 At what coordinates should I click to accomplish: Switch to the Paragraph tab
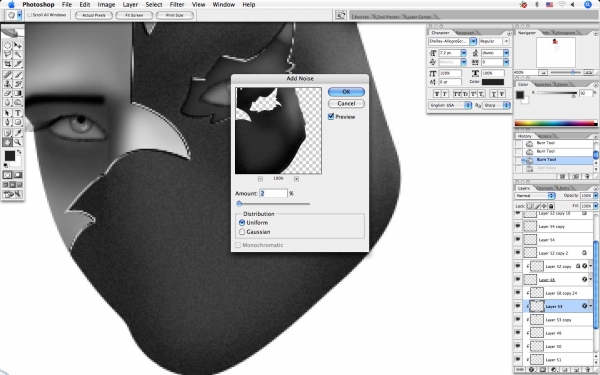click(465, 33)
